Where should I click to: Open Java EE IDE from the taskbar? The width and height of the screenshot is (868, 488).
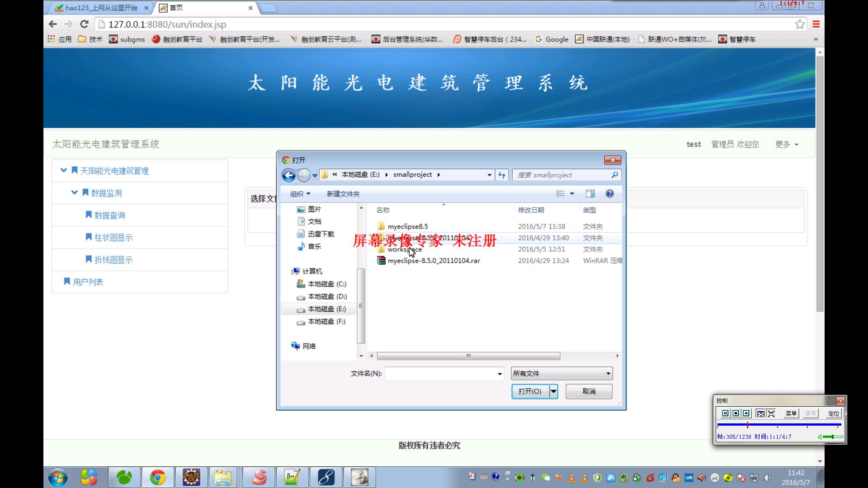pyautogui.click(x=191, y=478)
